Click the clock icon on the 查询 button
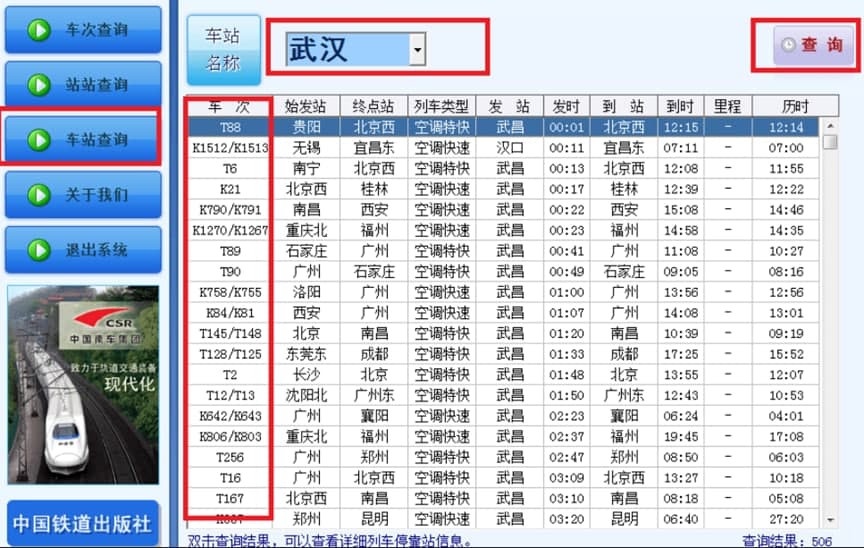This screenshot has width=864, height=548. click(x=789, y=45)
